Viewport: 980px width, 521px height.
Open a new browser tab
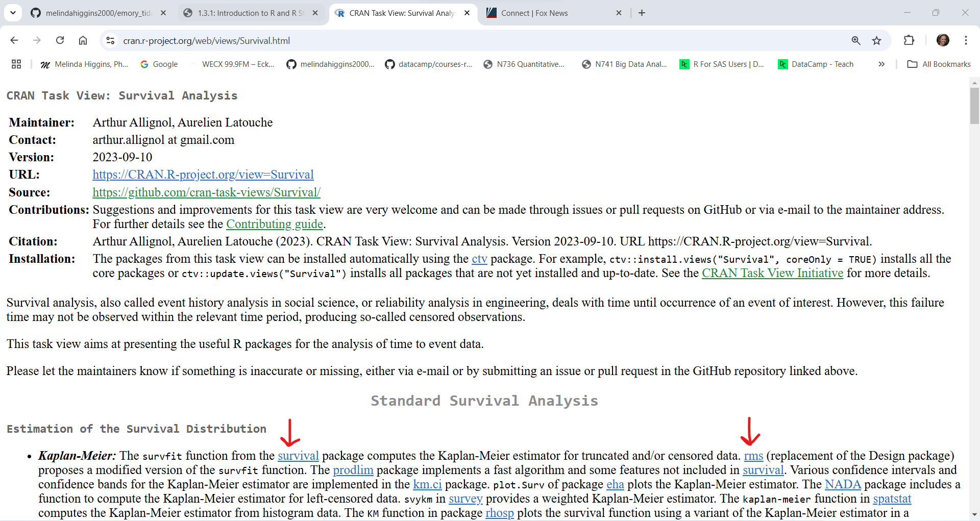[x=642, y=13]
